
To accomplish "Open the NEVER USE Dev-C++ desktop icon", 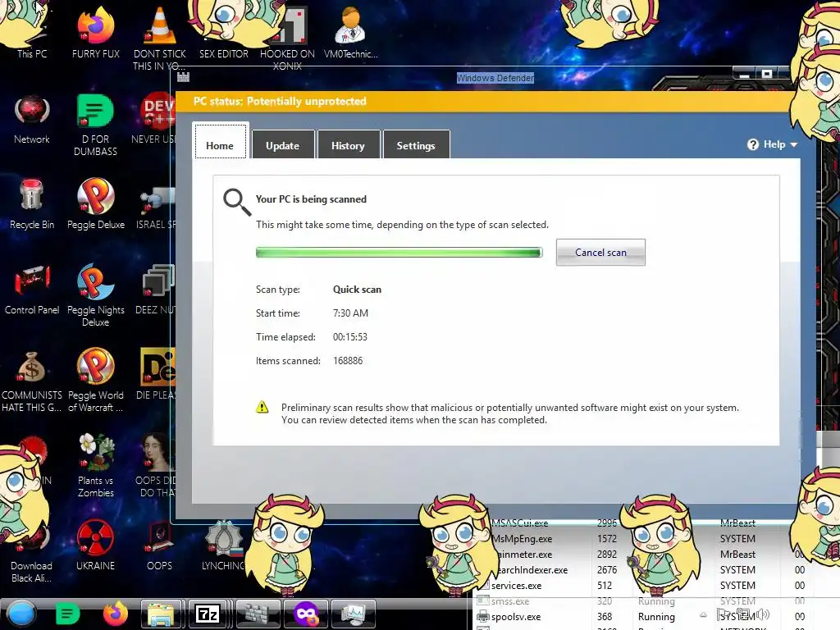I will click(155, 119).
